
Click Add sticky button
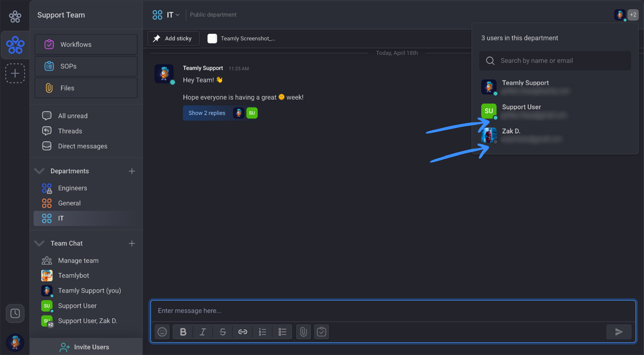point(173,39)
